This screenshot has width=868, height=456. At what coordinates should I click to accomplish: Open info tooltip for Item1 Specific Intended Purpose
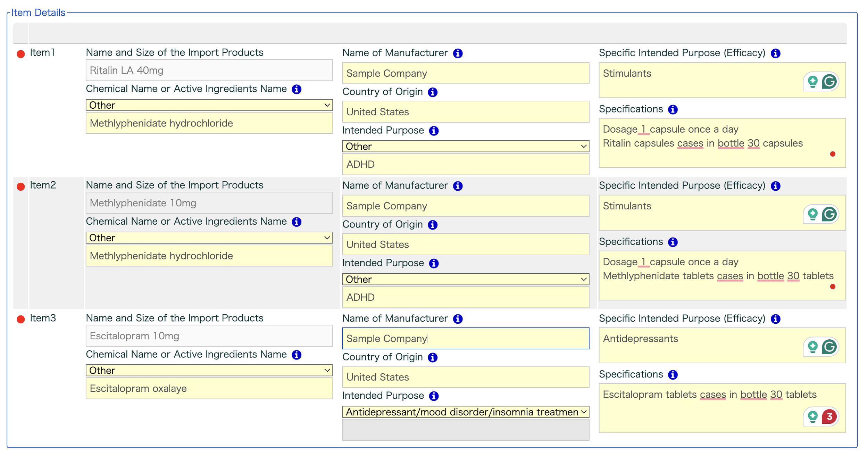[775, 53]
